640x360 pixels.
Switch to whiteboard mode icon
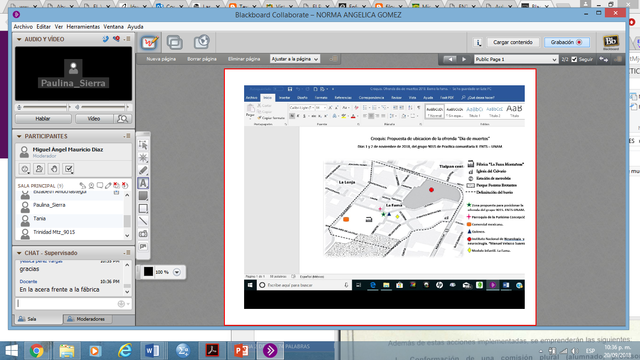149,42
